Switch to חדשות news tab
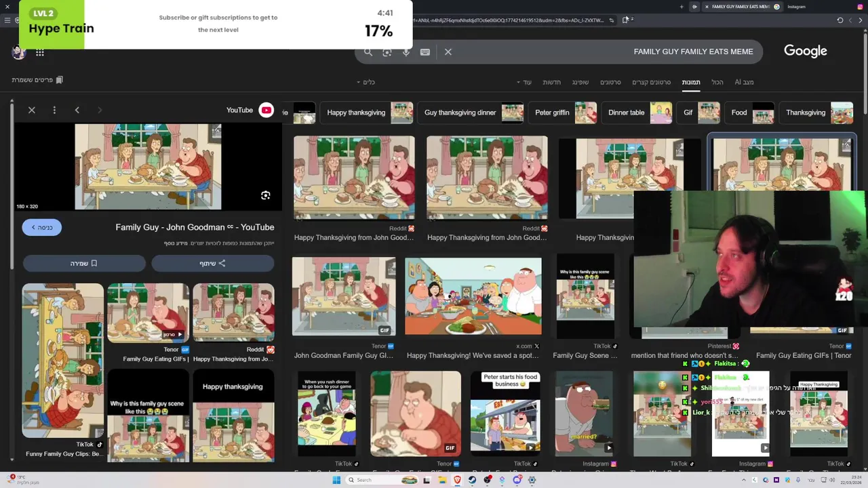This screenshot has width=868, height=488. (x=551, y=82)
